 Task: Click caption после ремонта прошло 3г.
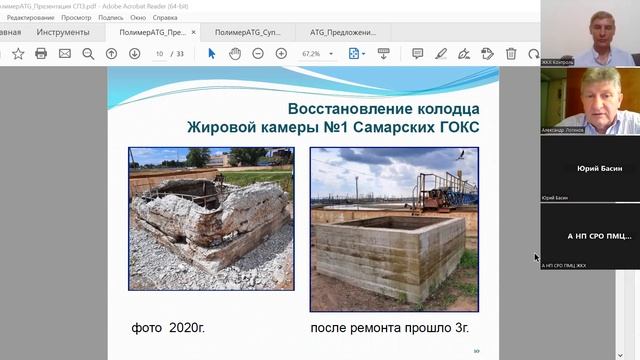tap(390, 328)
